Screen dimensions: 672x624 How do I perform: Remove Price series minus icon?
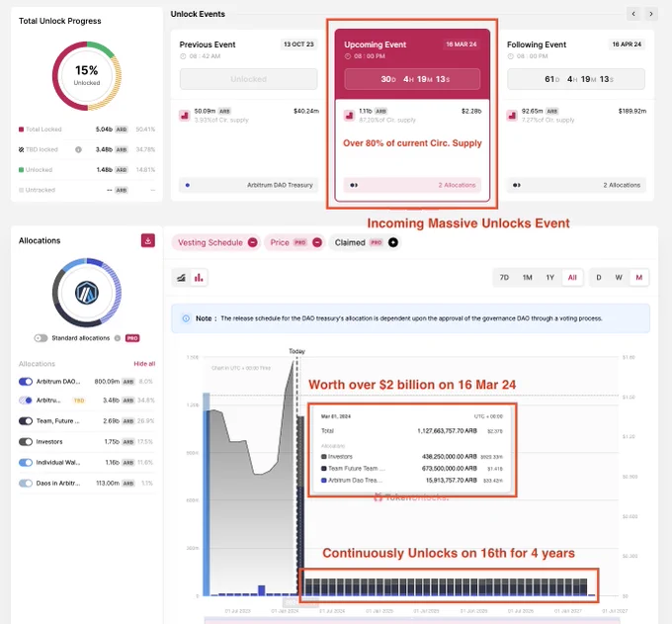click(317, 242)
